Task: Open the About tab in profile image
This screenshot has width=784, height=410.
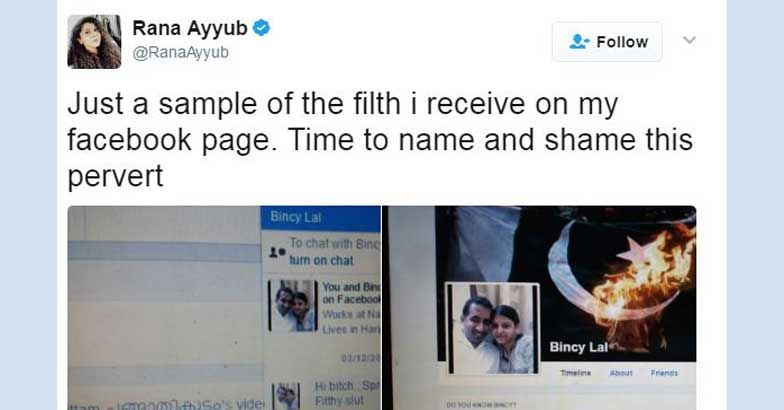Action: [x=621, y=373]
